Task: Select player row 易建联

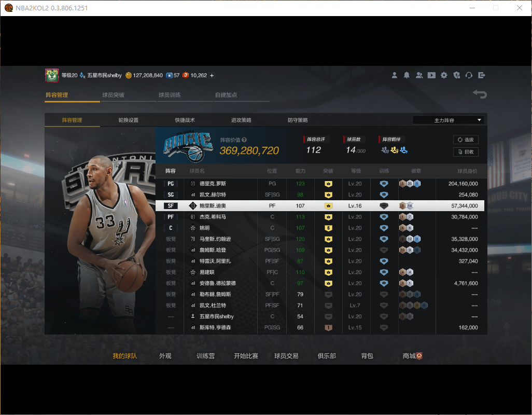Action: click(319, 272)
